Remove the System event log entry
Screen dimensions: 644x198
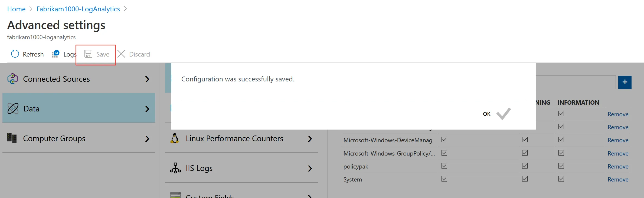tap(618, 179)
